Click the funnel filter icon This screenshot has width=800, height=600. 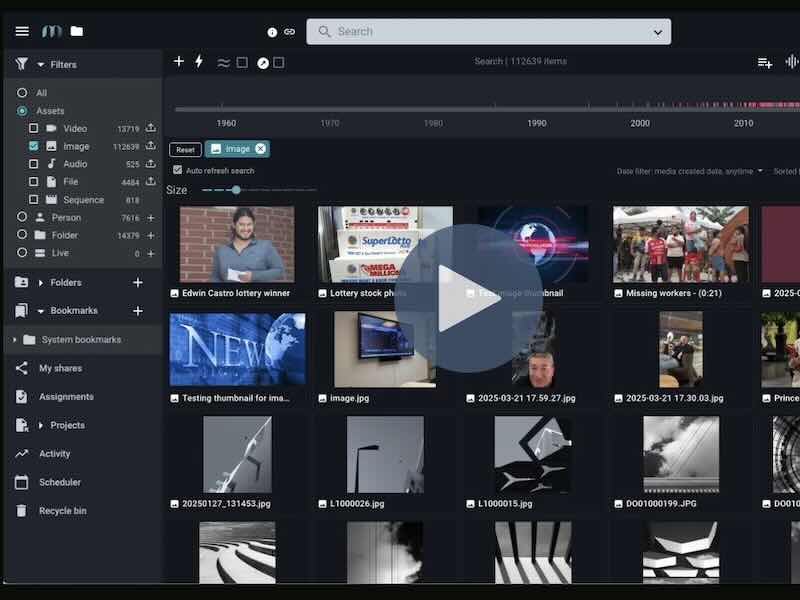(x=22, y=64)
